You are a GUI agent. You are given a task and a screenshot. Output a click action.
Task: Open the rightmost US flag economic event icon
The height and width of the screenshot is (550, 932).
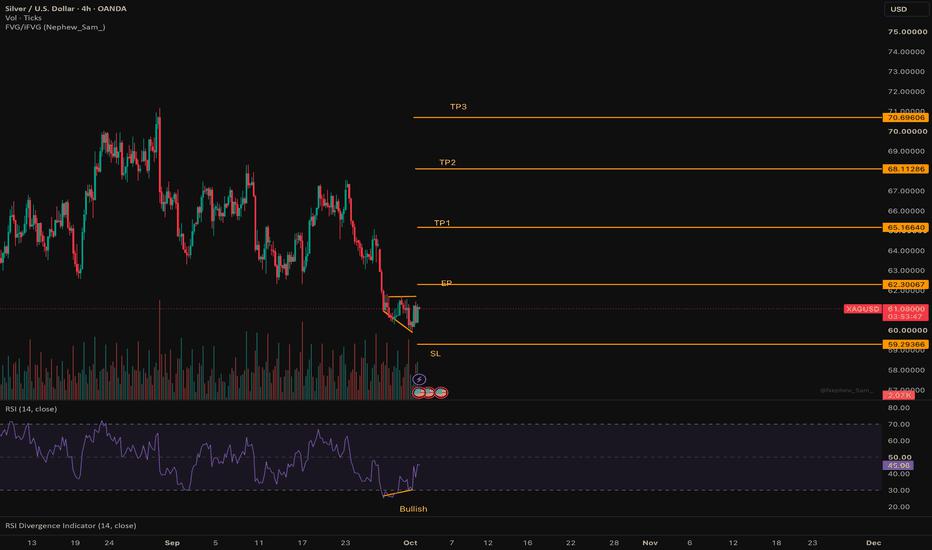(x=441, y=392)
